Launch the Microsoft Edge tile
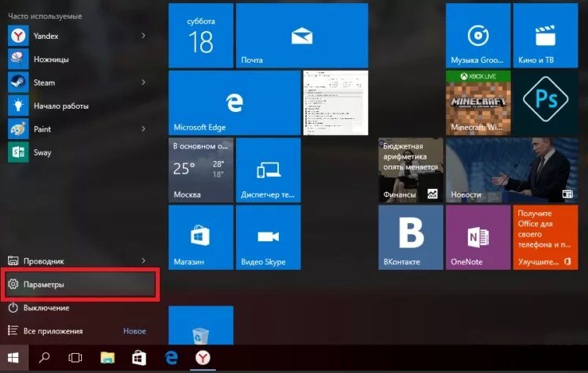This screenshot has height=373, width=588. click(234, 102)
